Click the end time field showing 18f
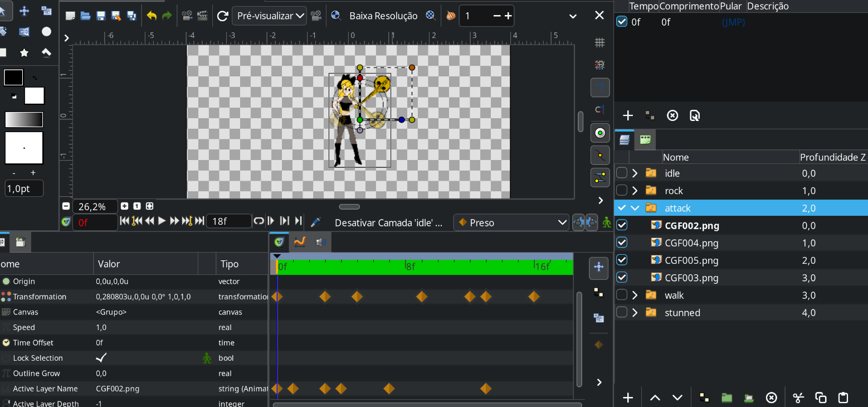 coord(228,221)
